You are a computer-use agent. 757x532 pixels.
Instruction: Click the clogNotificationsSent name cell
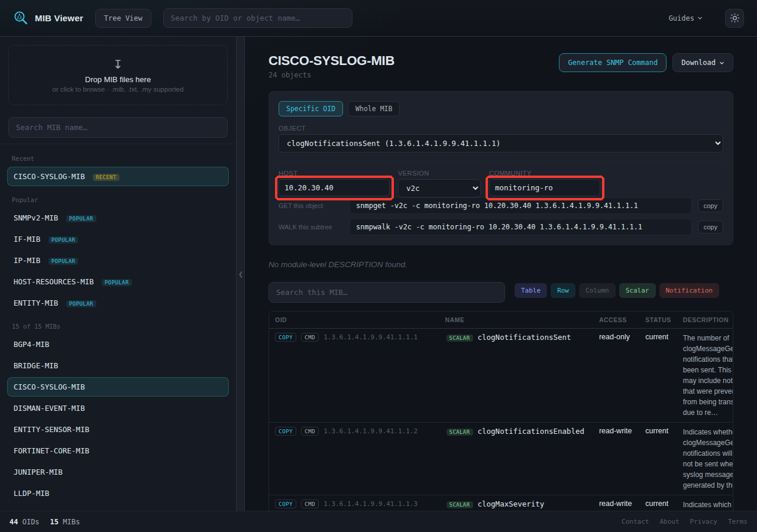coord(524,338)
